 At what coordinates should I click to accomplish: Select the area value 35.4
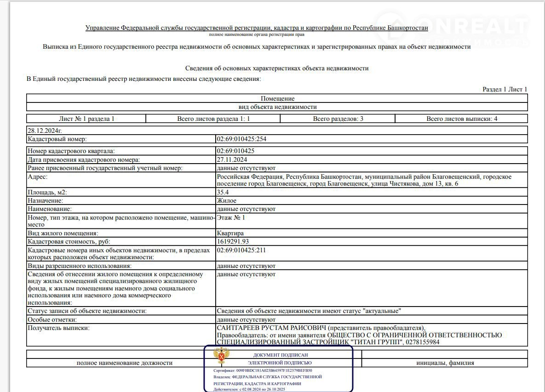tap(224, 192)
